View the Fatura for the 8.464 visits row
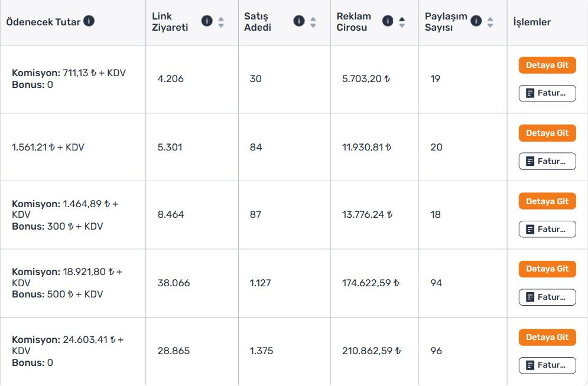588x386 pixels. [x=547, y=229]
